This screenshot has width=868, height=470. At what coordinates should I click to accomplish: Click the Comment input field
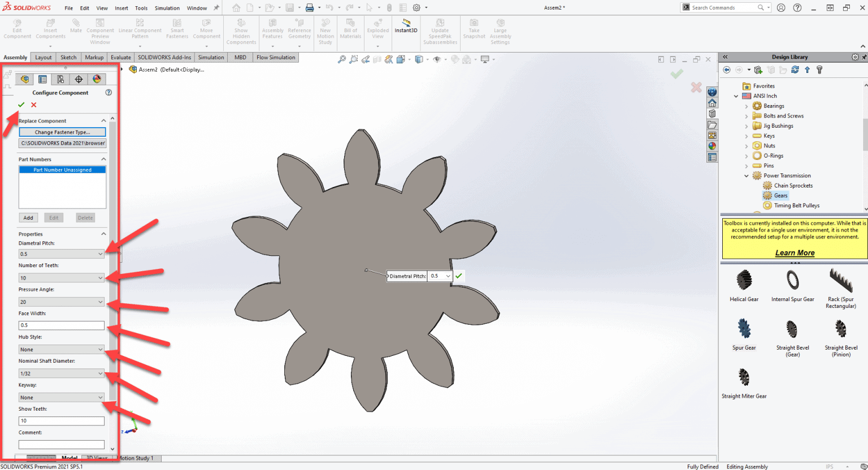click(62, 445)
